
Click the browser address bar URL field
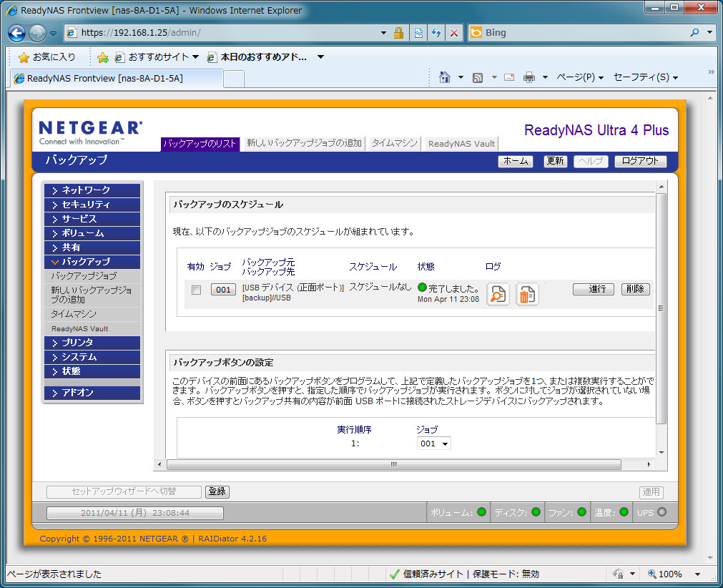pos(229,33)
